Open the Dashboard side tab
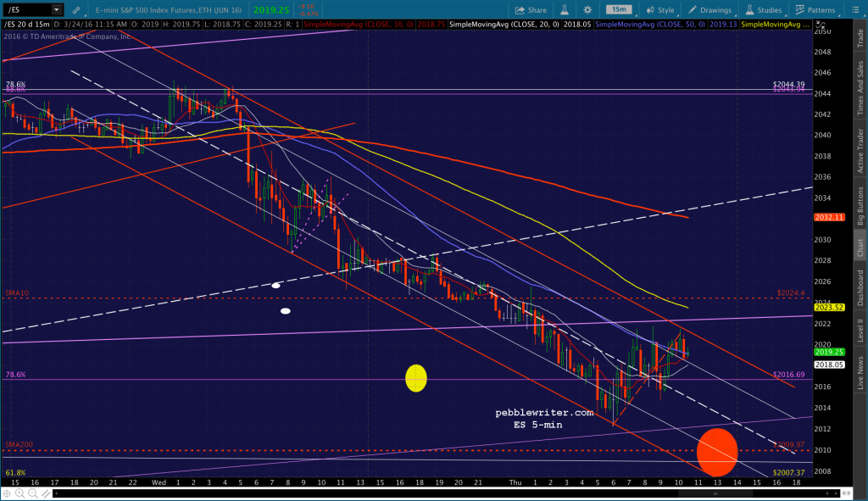Screen dimensions: 868x501 (860, 288)
